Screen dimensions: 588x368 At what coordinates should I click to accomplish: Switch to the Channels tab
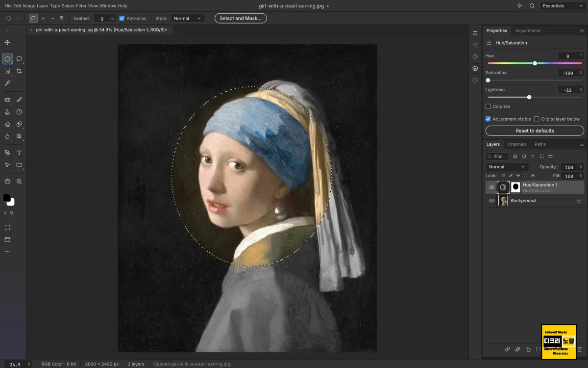[517, 144]
